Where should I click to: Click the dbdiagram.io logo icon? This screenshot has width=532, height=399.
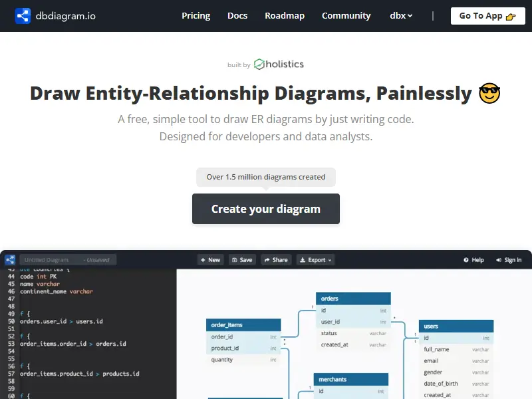pos(23,16)
